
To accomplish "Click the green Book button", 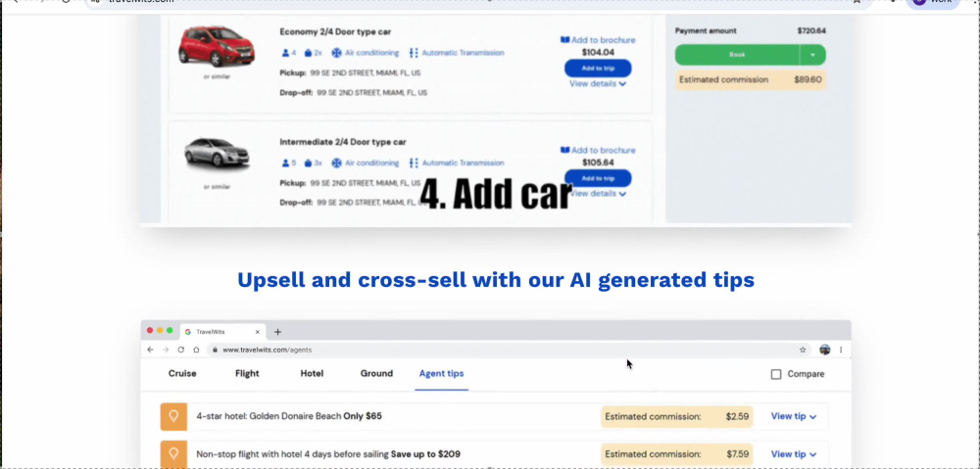I will [737, 55].
